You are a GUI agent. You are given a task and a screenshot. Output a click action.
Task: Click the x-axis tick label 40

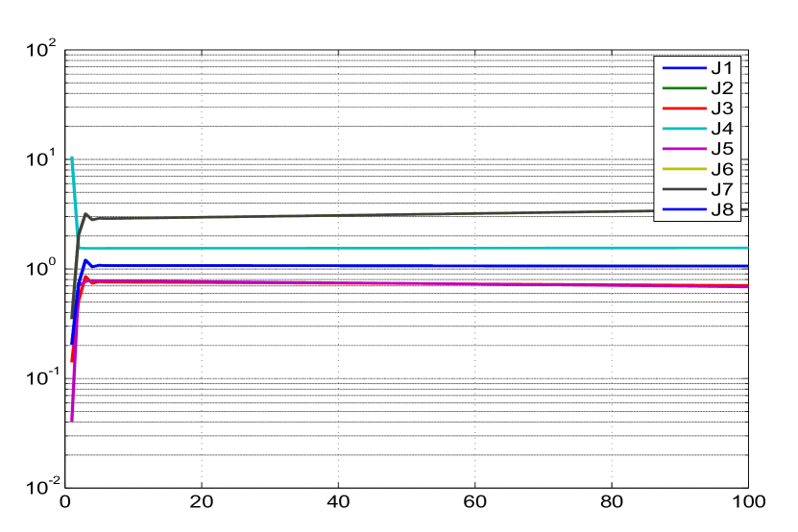pos(338,501)
